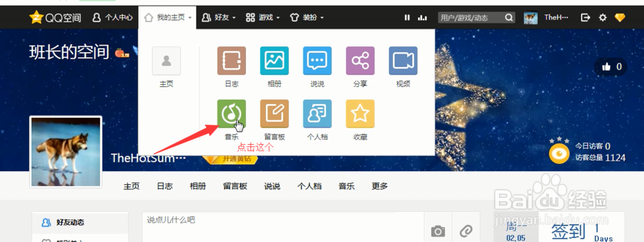Select the 留言板 tab in profile nav

click(235, 186)
